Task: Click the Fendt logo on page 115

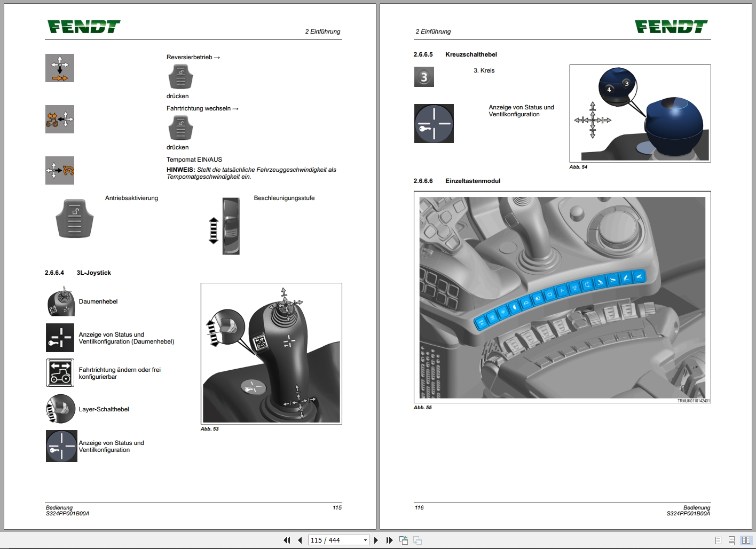Action: coord(84,27)
